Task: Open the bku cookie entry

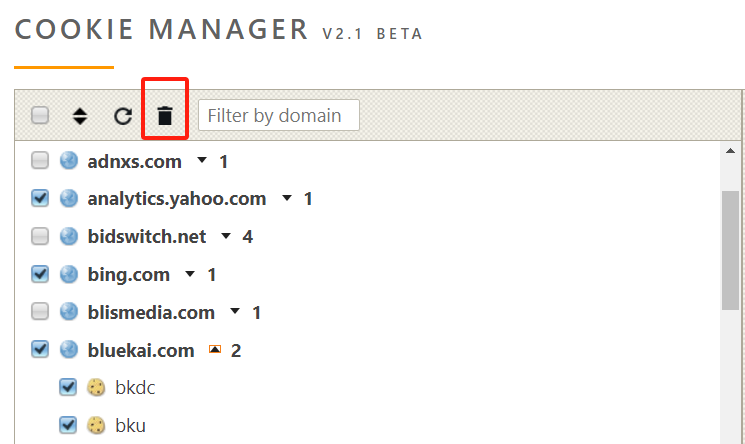Action: [x=130, y=426]
